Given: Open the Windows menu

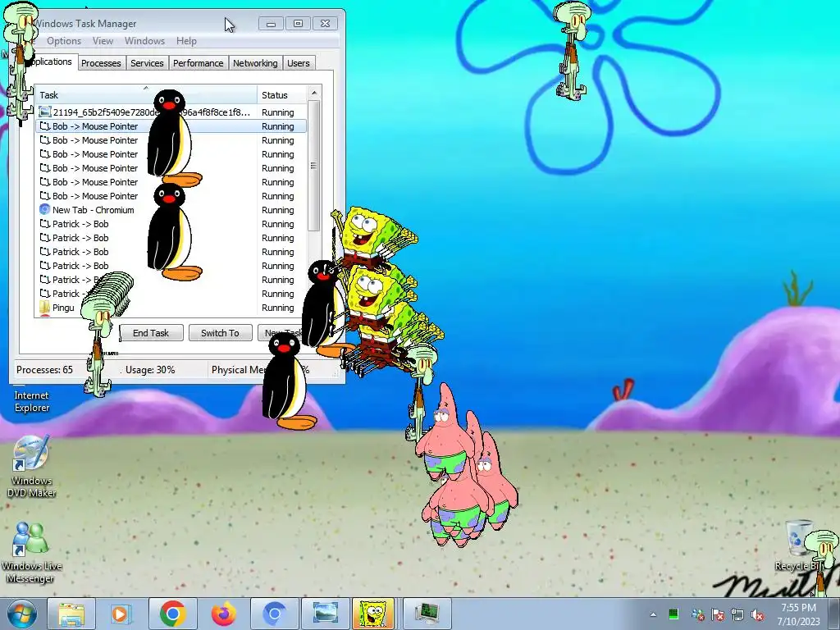Looking at the screenshot, I should (144, 41).
